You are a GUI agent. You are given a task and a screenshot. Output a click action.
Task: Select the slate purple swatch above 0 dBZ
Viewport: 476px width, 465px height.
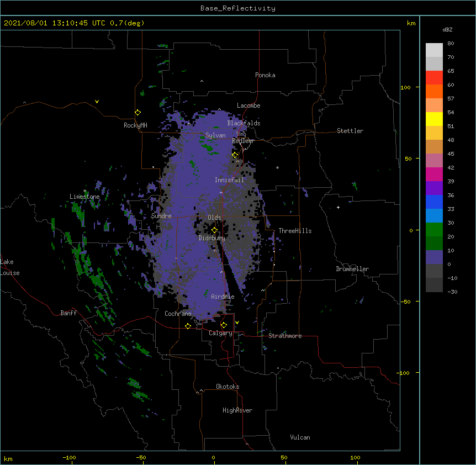[x=434, y=257]
